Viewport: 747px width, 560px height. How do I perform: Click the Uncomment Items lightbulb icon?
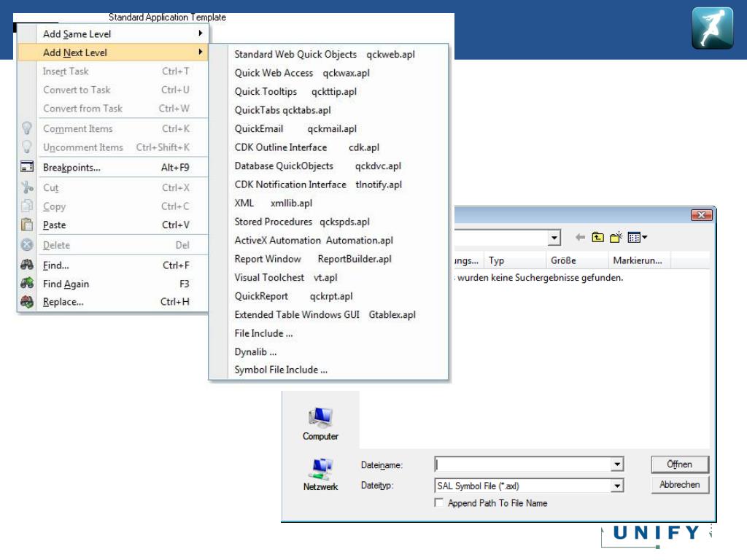[27, 147]
